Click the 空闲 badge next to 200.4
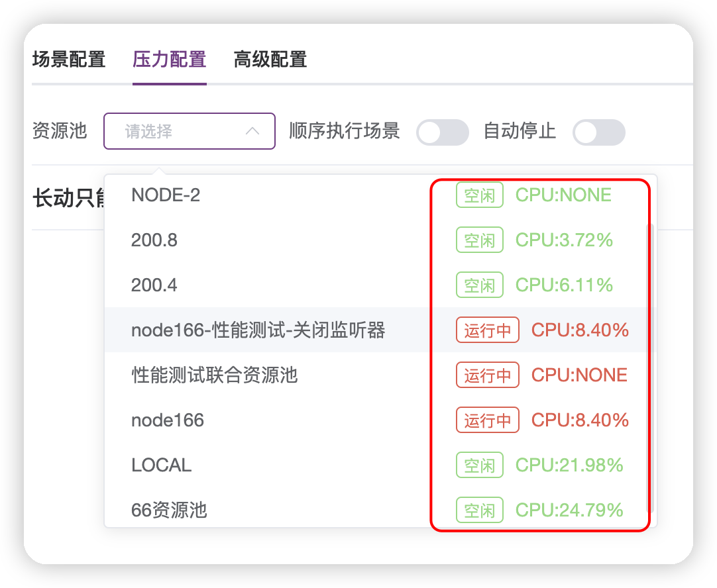This screenshot has width=717, height=588. 479,285
